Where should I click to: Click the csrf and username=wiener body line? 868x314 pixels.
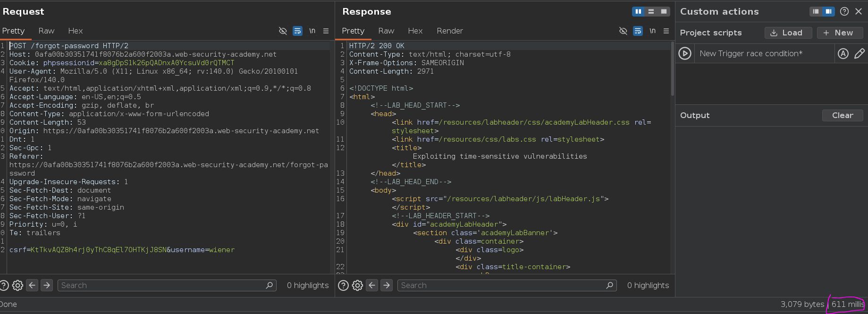122,250
